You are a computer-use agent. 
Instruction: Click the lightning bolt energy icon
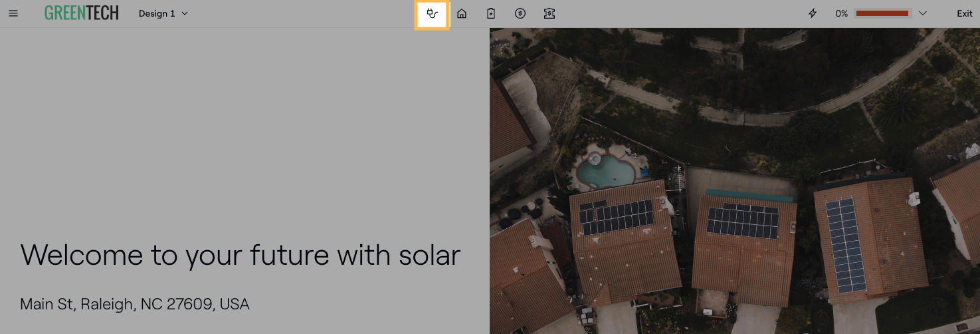pos(813,13)
